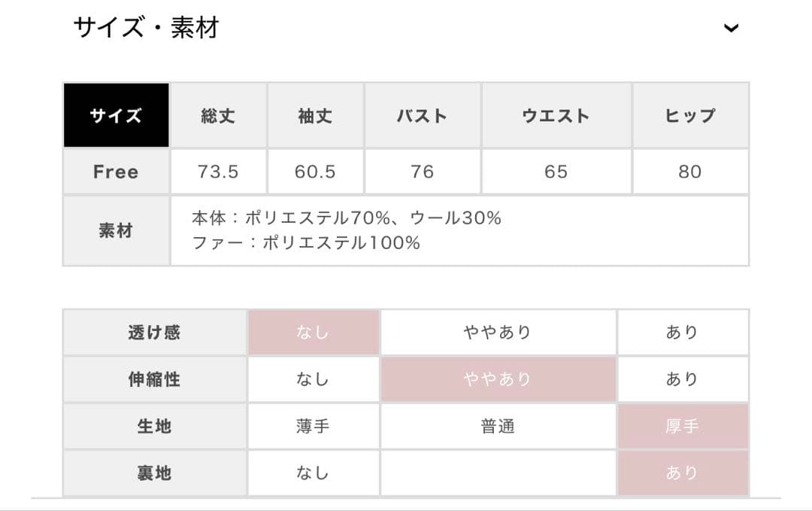Image resolution: width=812 pixels, height=511 pixels.
Task: Select 薄手 in the 生地 row
Action: pos(313,426)
